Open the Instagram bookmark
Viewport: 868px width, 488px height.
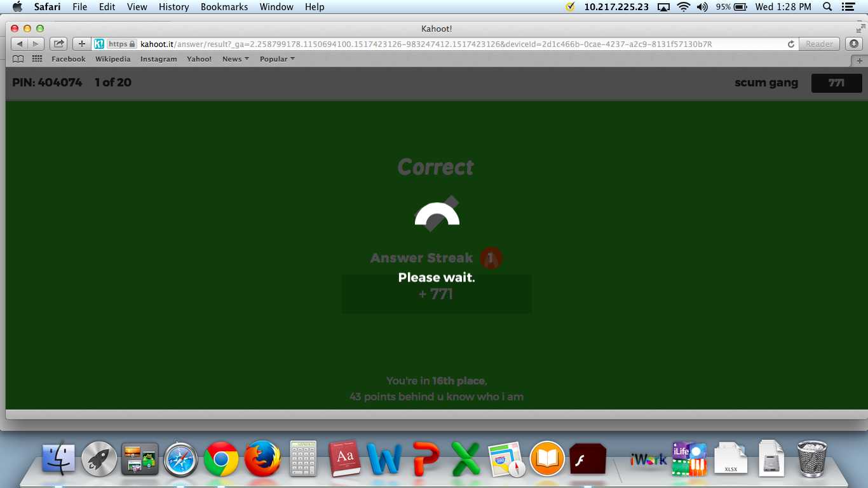[x=159, y=59]
